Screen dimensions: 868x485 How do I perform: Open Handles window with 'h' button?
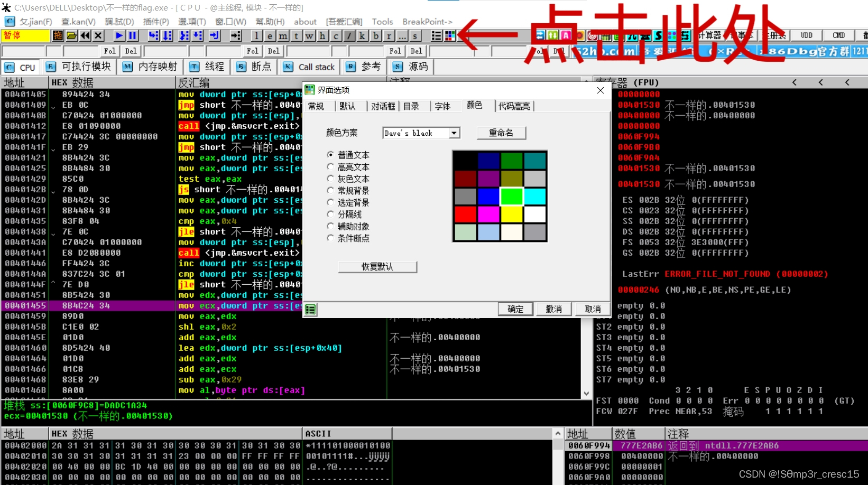coord(322,35)
